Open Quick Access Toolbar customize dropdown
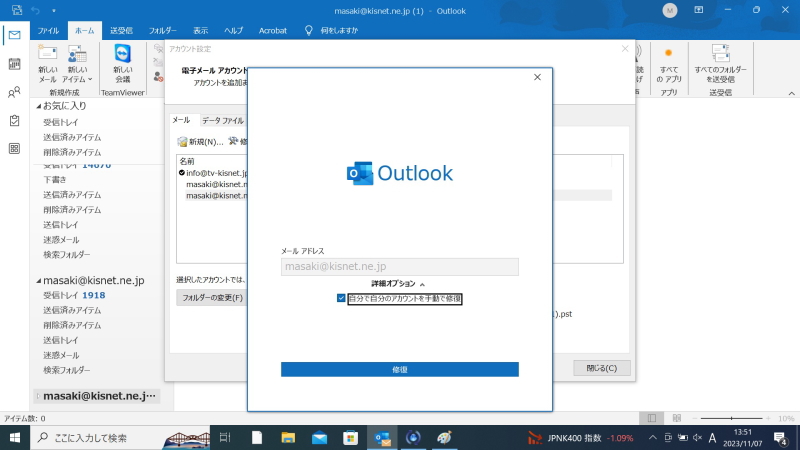The width and height of the screenshot is (800, 450). pyautogui.click(x=54, y=11)
